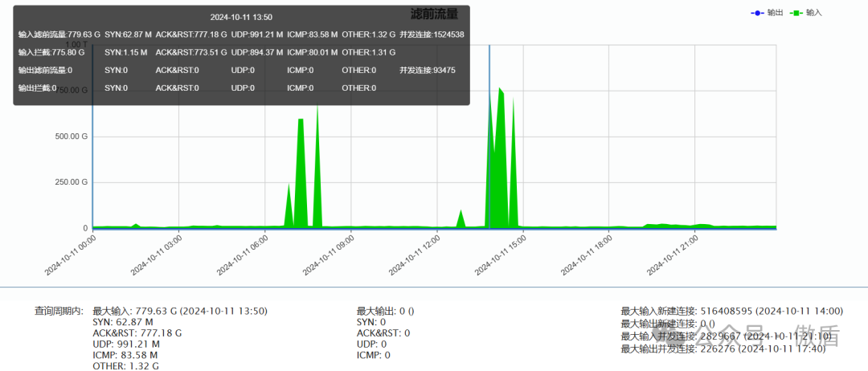Select tooltip value 并发连接:93475

click(428, 70)
